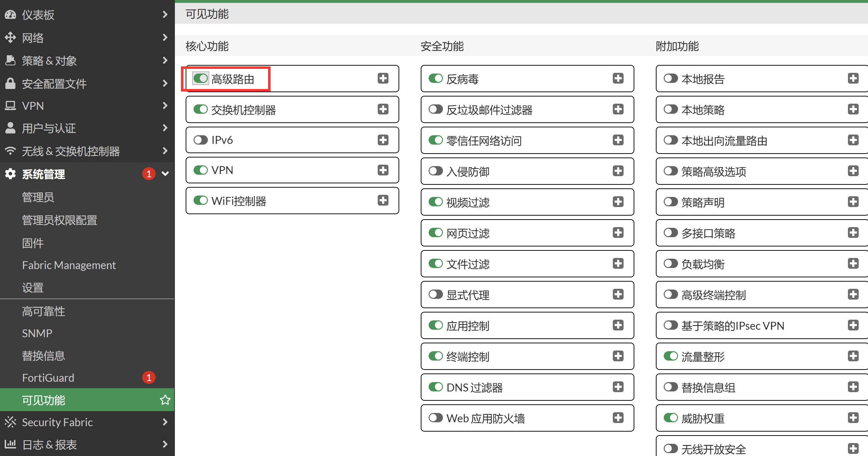Viewport: 868px width, 456px height.
Task: Click the plus icon on 本地报告 row
Action: 853,78
